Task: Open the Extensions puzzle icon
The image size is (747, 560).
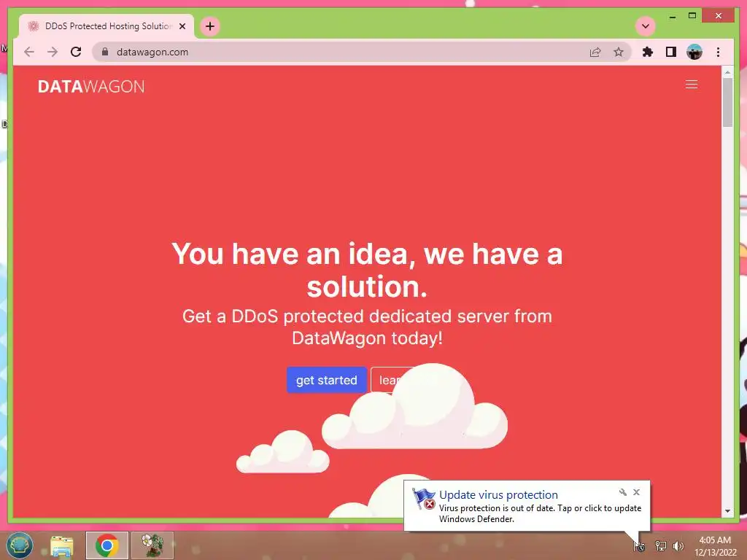Action: pos(648,52)
